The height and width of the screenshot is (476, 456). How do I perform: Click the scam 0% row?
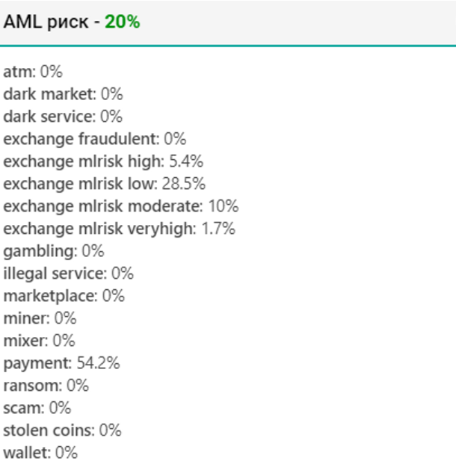click(x=37, y=408)
